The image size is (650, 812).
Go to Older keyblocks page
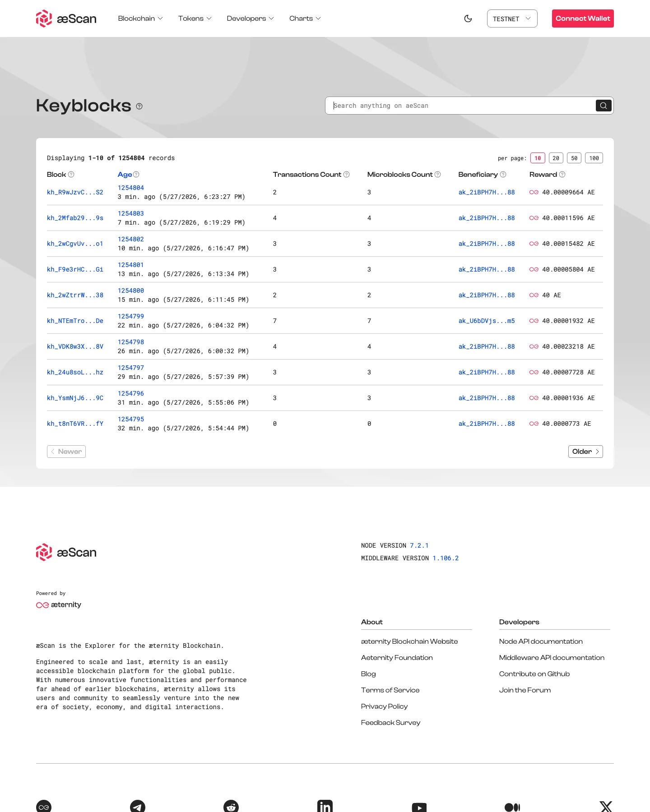coord(585,452)
